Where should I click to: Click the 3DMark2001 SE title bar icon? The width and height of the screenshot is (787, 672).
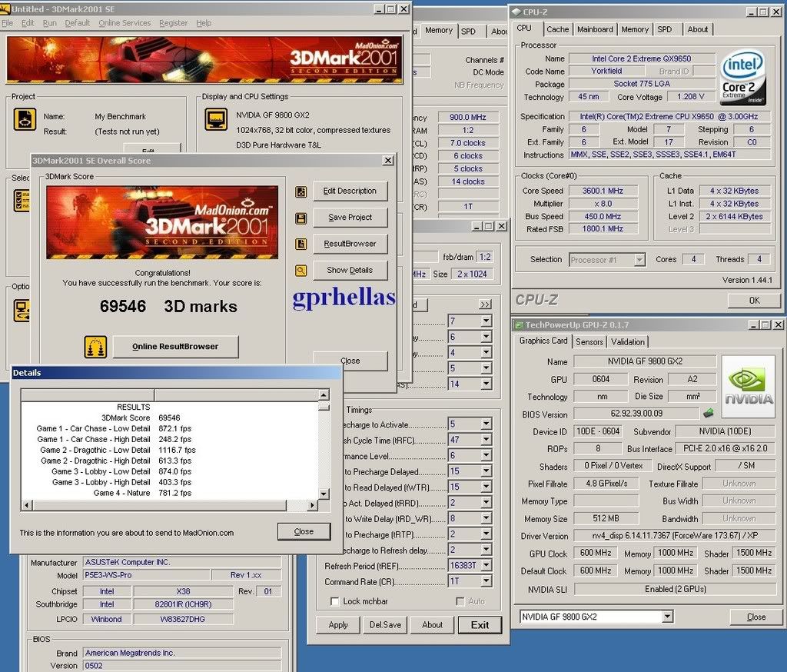click(5, 8)
